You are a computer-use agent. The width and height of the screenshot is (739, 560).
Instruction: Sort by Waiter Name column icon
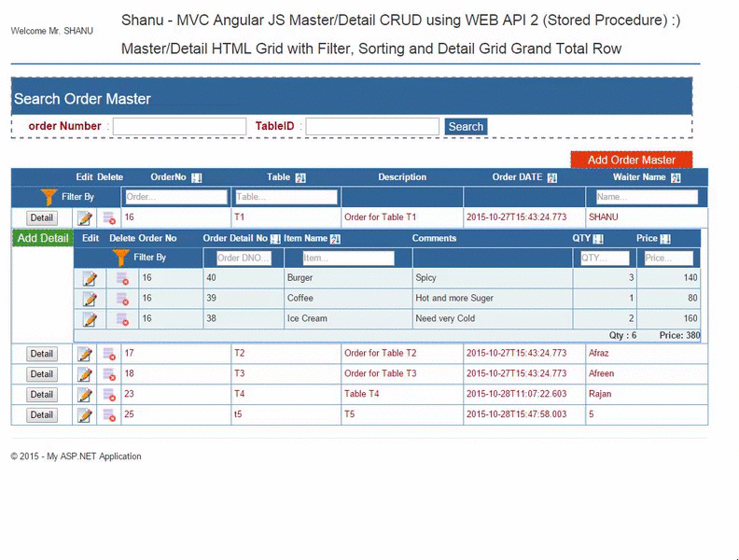(x=676, y=177)
